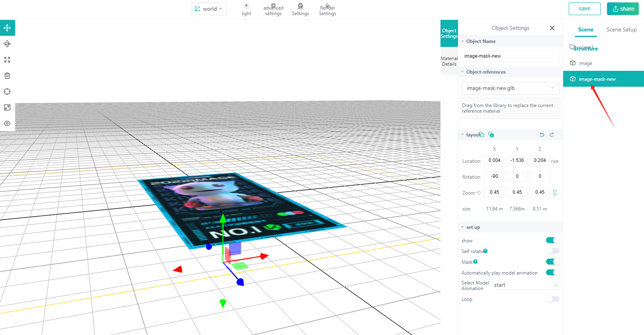Click Rotation X field -90
The image size is (644, 335).
494,176
